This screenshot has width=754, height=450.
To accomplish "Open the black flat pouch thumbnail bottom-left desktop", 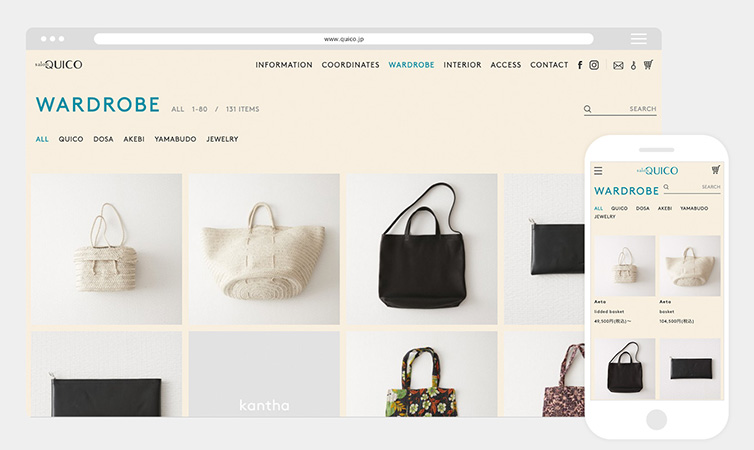I will coord(106,374).
